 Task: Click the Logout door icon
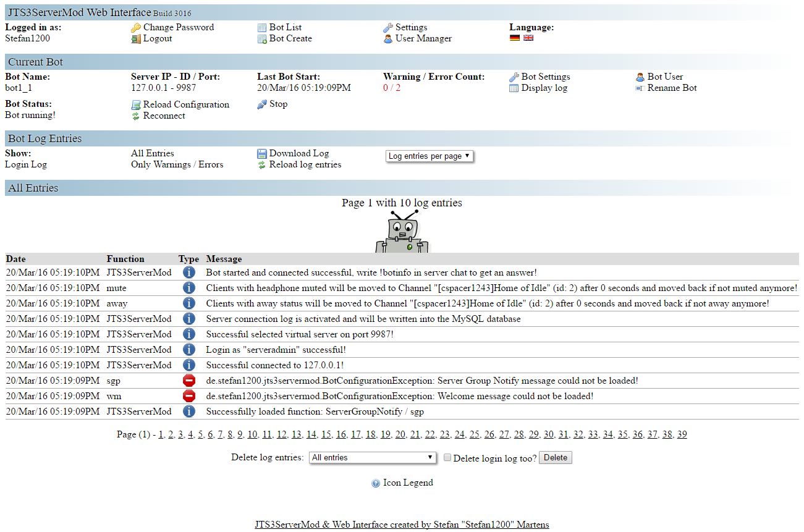[136, 39]
